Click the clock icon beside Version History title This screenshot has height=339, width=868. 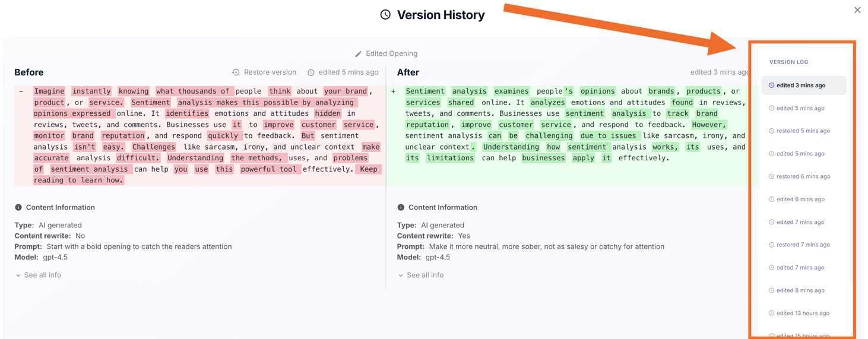pyautogui.click(x=385, y=15)
